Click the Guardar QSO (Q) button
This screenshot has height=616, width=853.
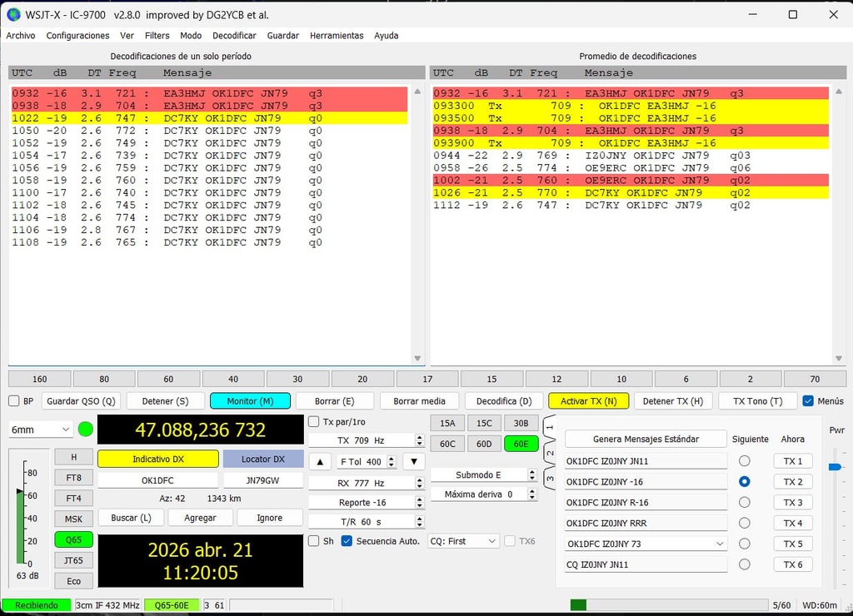coord(81,401)
